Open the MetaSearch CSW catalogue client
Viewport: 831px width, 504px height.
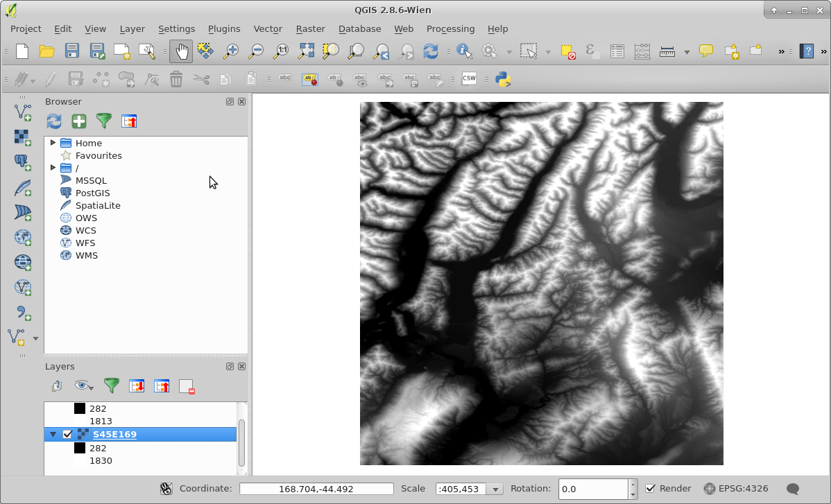(469, 80)
